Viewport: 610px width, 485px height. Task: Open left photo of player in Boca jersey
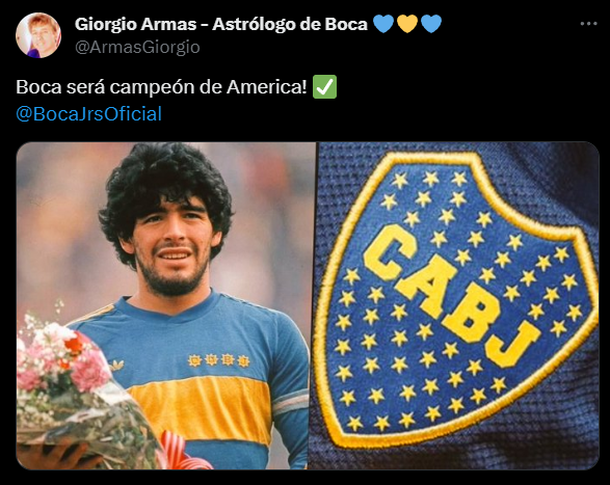(x=166, y=306)
